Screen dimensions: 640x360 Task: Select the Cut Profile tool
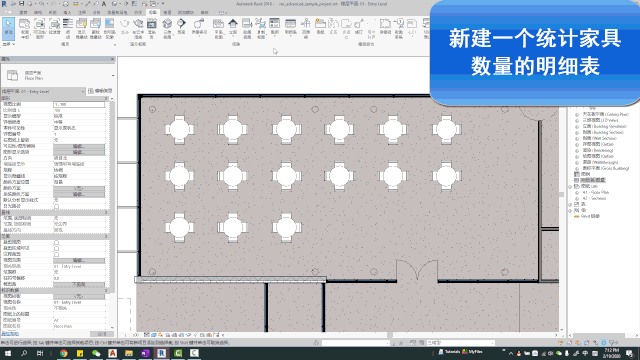[109, 28]
